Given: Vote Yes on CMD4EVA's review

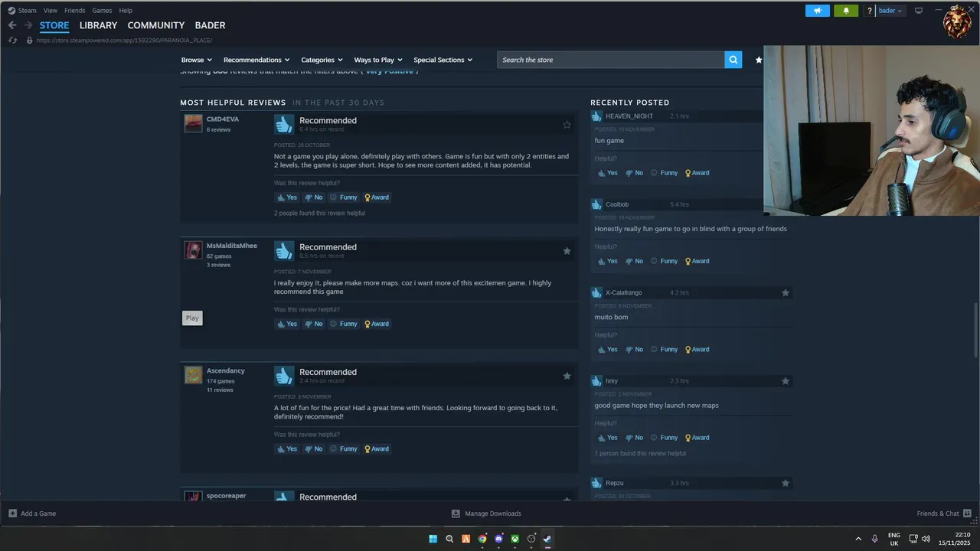Looking at the screenshot, I should tap(287, 197).
